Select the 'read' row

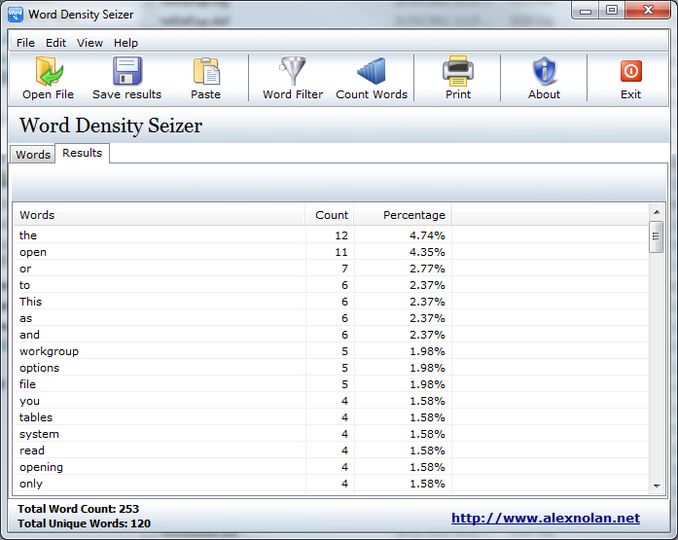[331, 451]
